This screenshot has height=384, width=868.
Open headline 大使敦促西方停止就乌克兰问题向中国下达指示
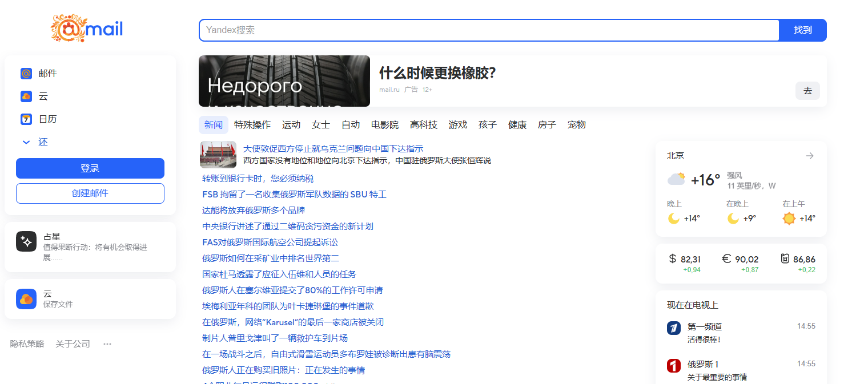point(333,148)
